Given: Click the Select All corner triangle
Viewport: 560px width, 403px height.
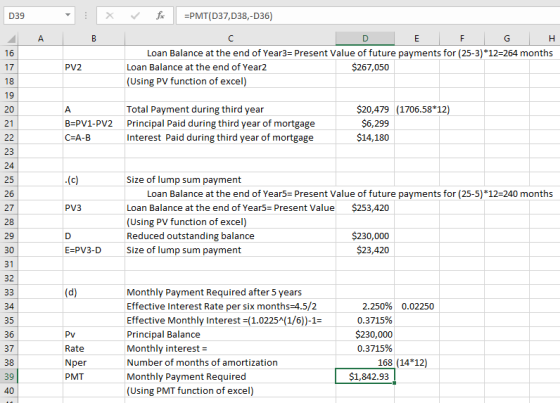Looking at the screenshot, I should tap(11, 39).
